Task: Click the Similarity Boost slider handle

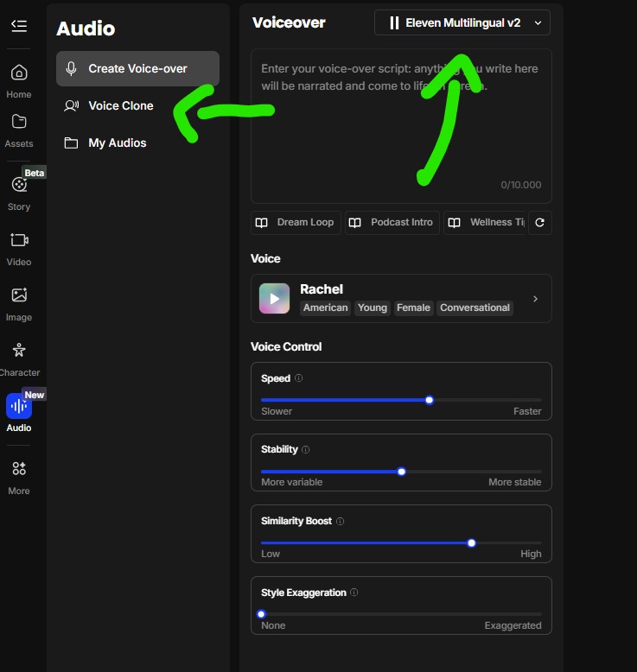Action: coord(471,543)
